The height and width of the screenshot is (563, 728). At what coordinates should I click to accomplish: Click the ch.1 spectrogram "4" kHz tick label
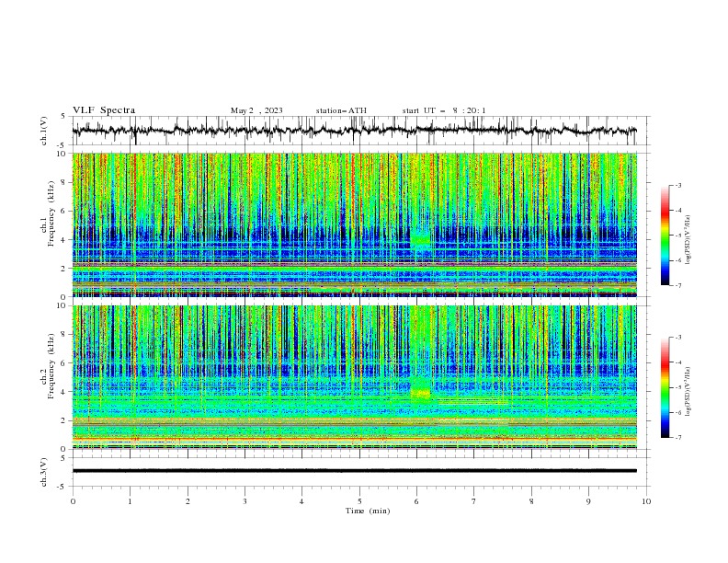[x=65, y=240]
